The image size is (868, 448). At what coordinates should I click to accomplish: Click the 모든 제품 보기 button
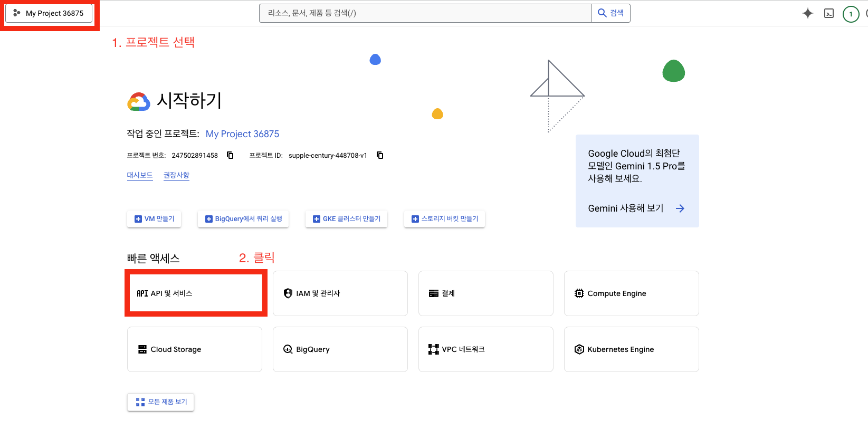161,402
